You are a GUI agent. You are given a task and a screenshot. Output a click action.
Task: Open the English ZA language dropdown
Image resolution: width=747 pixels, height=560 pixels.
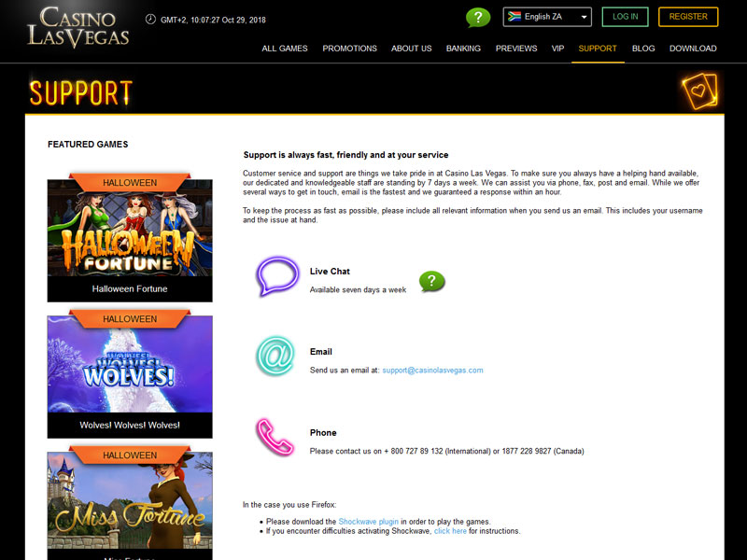(x=547, y=17)
